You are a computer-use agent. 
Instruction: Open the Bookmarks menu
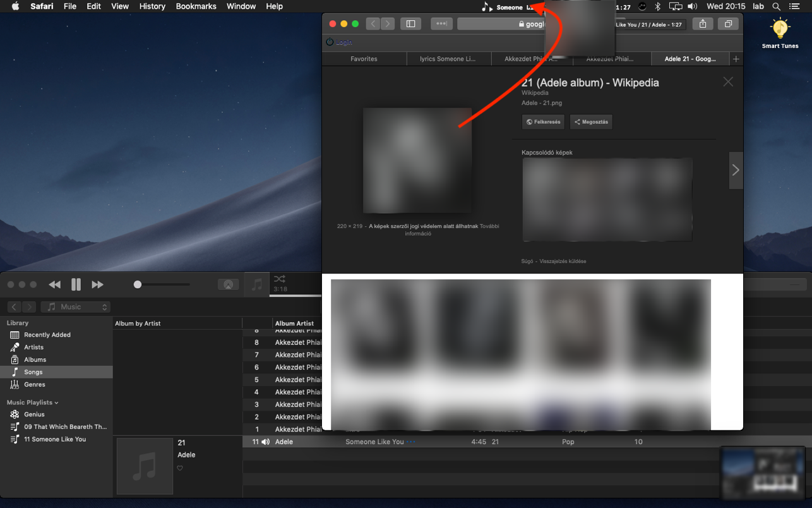(196, 6)
